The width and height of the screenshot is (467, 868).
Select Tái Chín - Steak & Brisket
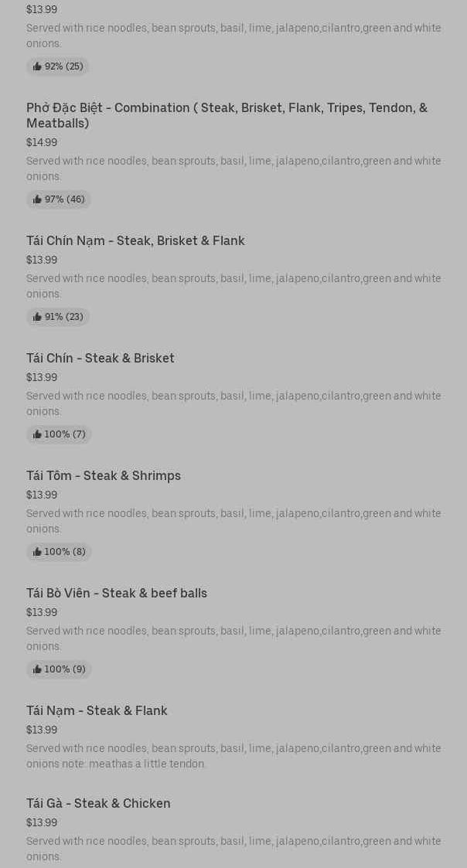pyautogui.click(x=101, y=358)
